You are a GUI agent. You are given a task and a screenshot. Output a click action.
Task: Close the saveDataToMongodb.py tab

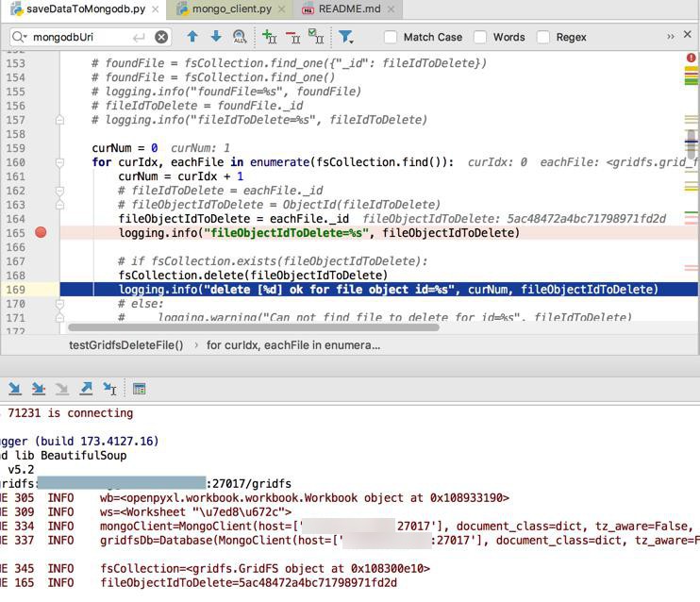(156, 9)
